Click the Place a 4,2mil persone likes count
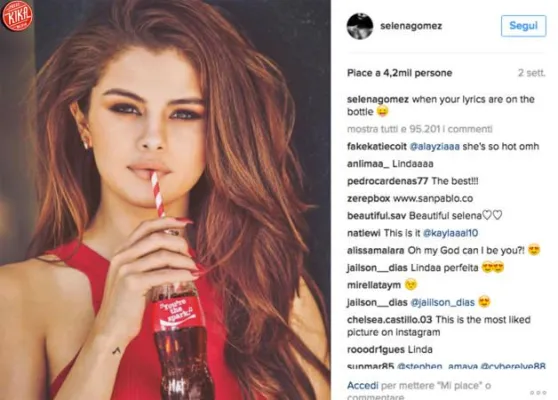The height and width of the screenshot is (400, 558). pos(400,73)
